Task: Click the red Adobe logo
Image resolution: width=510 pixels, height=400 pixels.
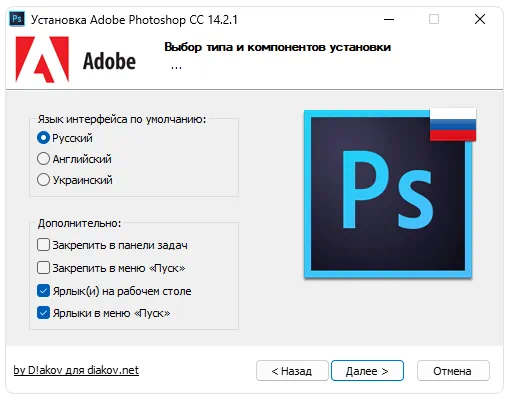Action: pyautogui.click(x=42, y=59)
